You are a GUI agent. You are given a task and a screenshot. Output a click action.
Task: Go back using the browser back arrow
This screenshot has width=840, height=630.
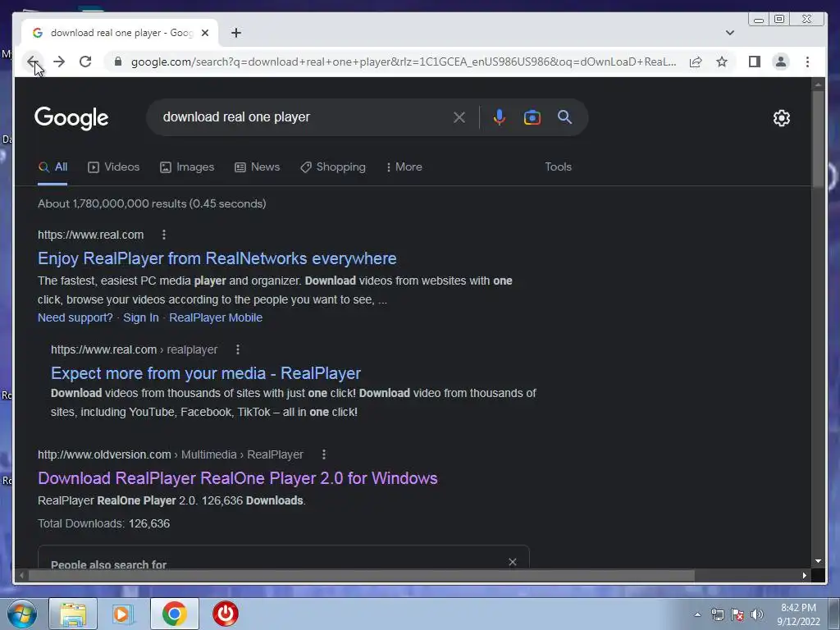(33, 62)
